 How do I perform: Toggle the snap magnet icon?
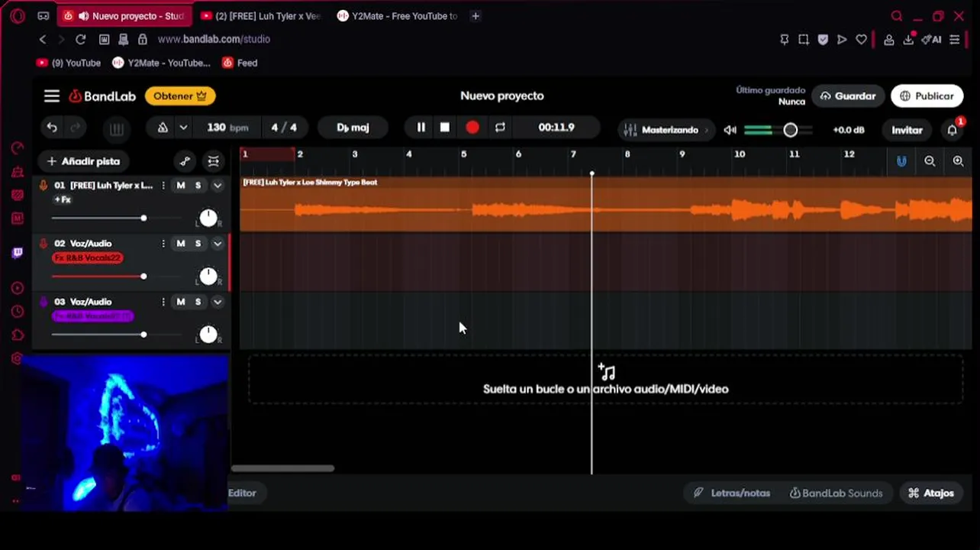click(x=901, y=161)
